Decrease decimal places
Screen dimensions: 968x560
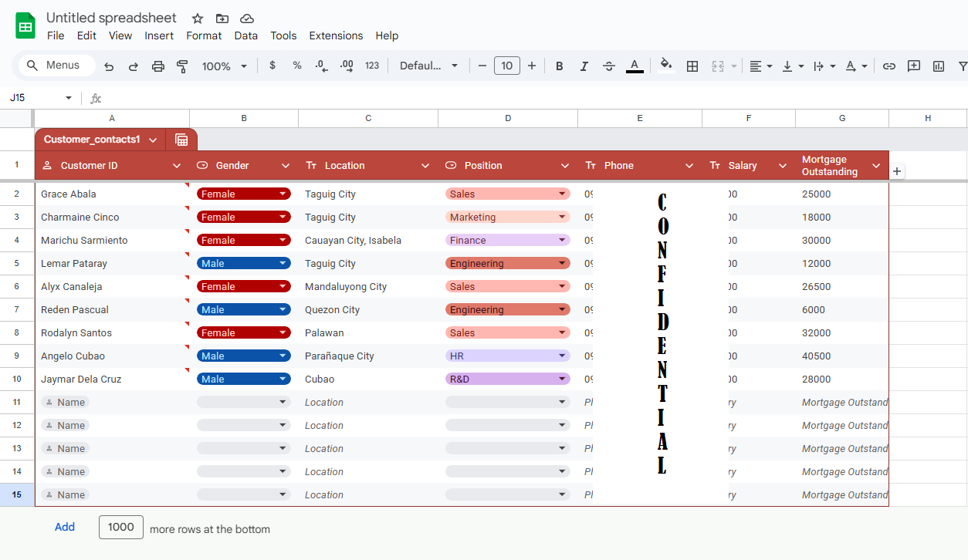pyautogui.click(x=322, y=66)
